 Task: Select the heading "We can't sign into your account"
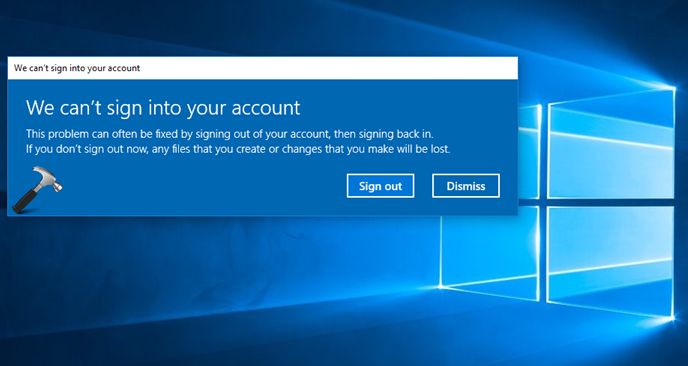click(163, 108)
